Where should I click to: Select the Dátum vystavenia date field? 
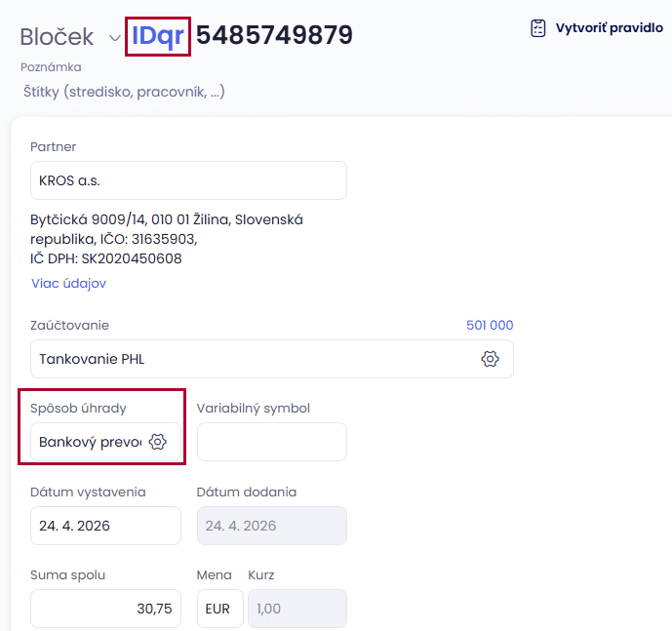pos(105,526)
